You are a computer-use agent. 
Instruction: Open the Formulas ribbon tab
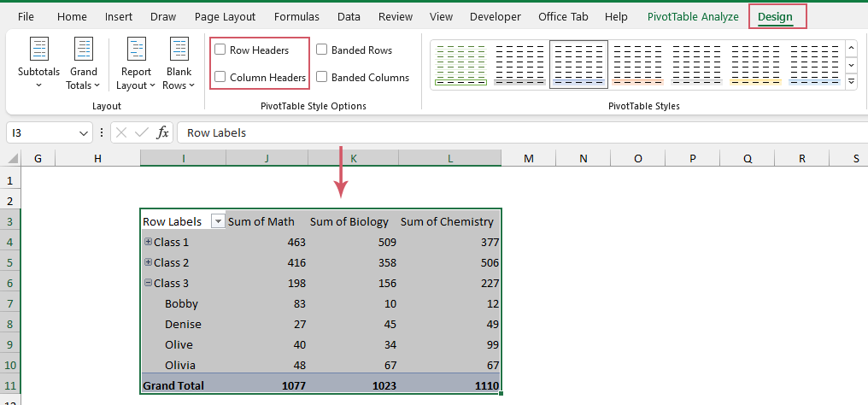pyautogui.click(x=297, y=16)
